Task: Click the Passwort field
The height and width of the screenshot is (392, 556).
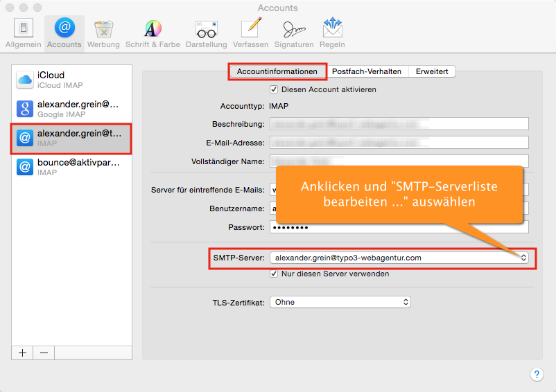Action: 399,227
